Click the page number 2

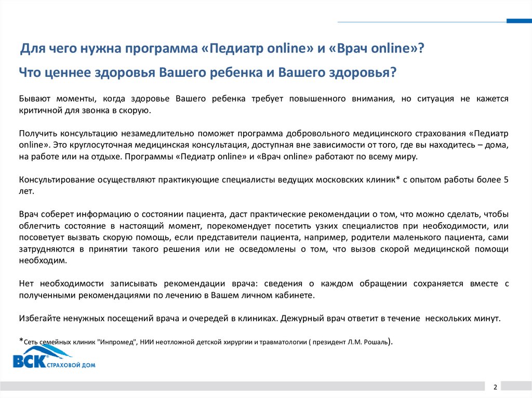(495, 387)
